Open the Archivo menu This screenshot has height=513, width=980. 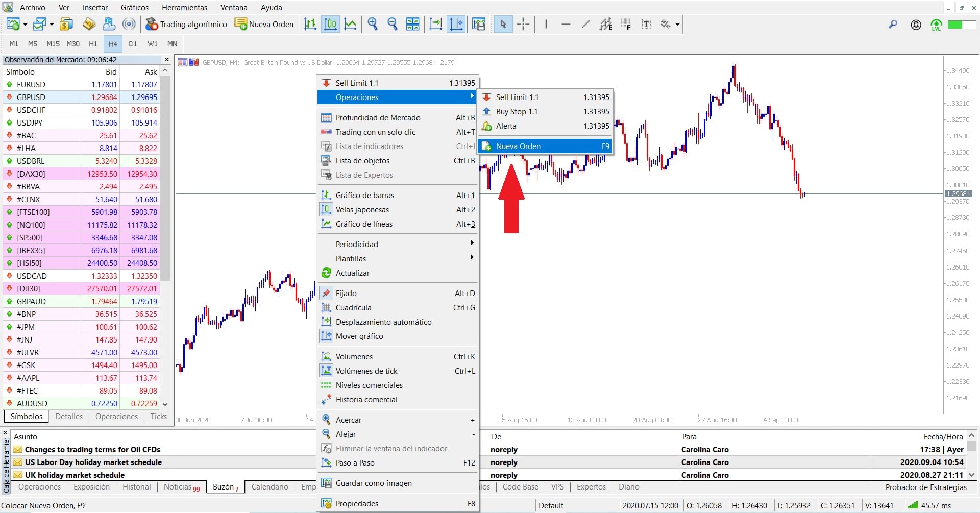click(33, 7)
